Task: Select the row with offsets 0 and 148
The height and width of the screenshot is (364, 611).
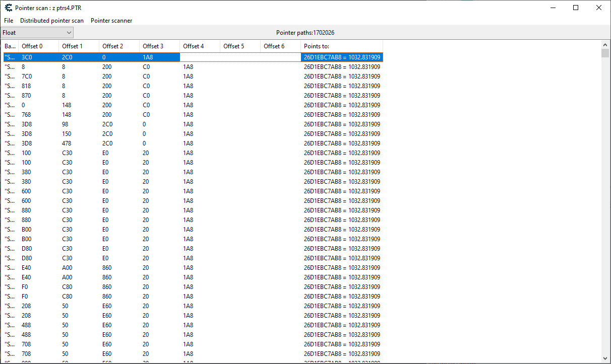Action: coord(151,105)
